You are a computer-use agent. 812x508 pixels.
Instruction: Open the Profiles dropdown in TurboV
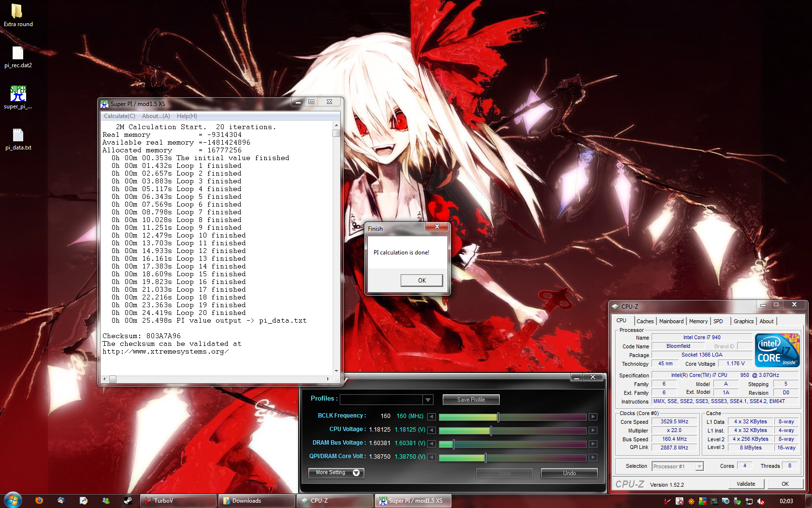click(x=428, y=400)
